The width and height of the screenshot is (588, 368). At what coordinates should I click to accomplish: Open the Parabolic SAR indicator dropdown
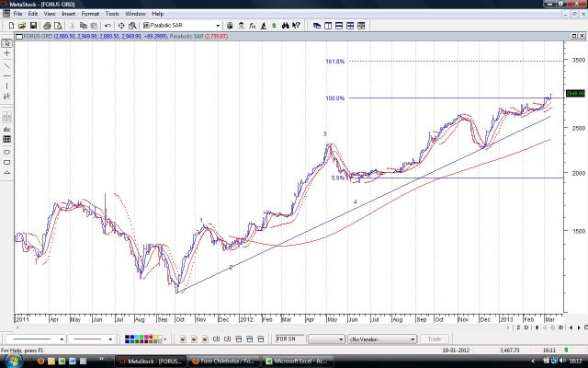[218, 26]
